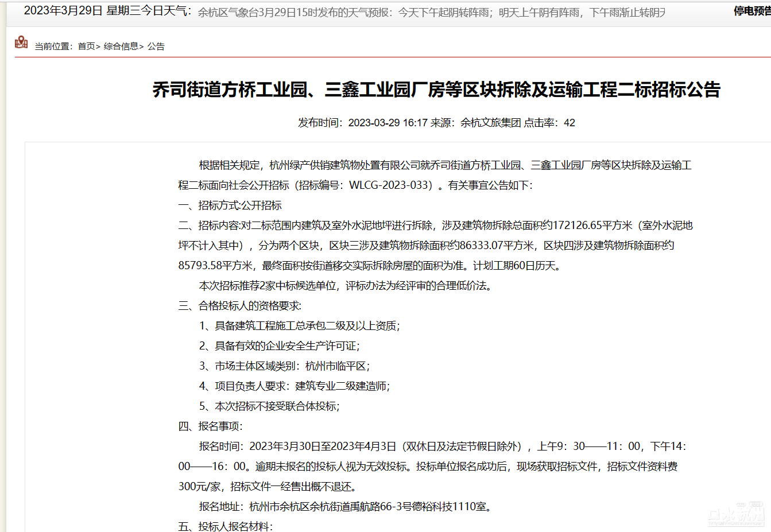Viewport: 771px width, 532px height.
Task: Click requirement 1 具备建筑工程施工总承包二级及以上资质
Action: [x=300, y=326]
